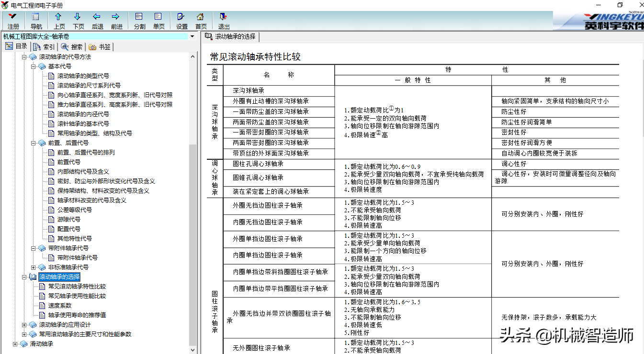Click the page icon beside 前置代号
The width and height of the screenshot is (644, 354).
[x=52, y=162]
